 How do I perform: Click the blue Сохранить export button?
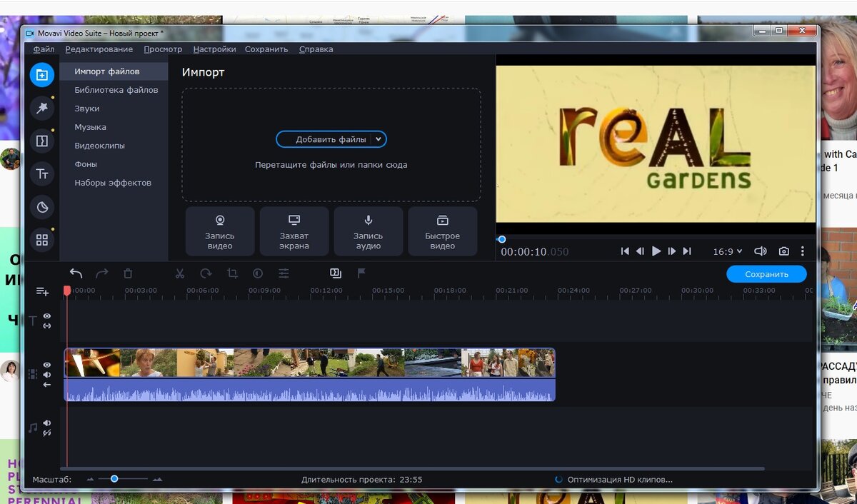point(766,274)
